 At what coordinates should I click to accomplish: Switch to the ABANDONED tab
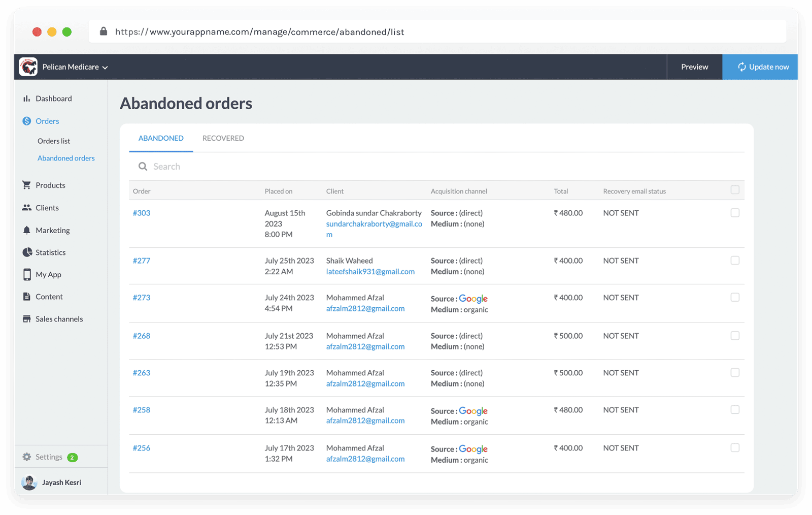(x=161, y=138)
